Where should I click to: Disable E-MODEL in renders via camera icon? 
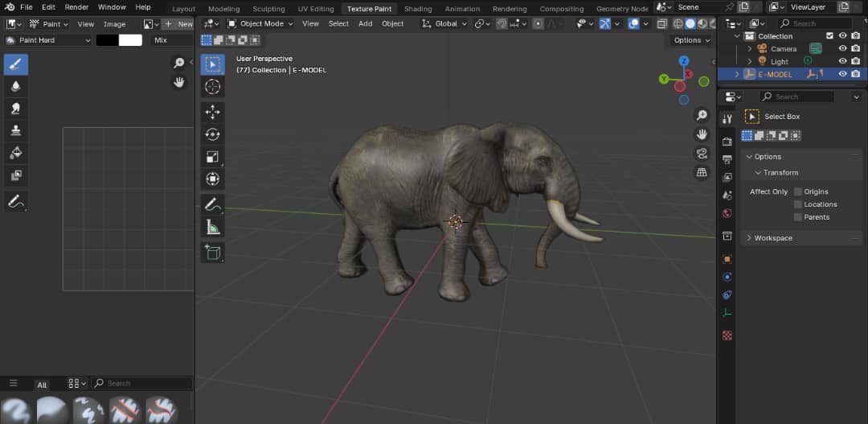point(856,74)
